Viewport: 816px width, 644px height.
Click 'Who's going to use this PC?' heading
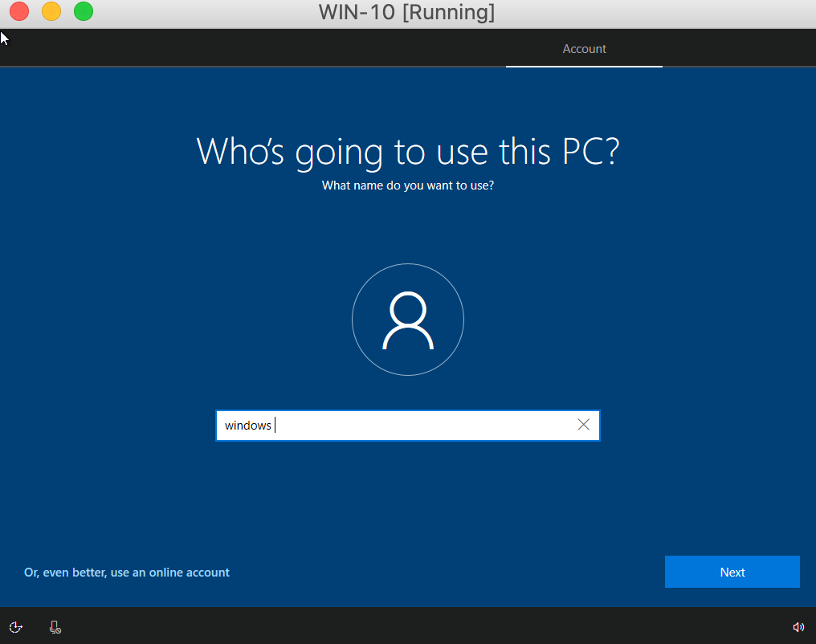[408, 152]
